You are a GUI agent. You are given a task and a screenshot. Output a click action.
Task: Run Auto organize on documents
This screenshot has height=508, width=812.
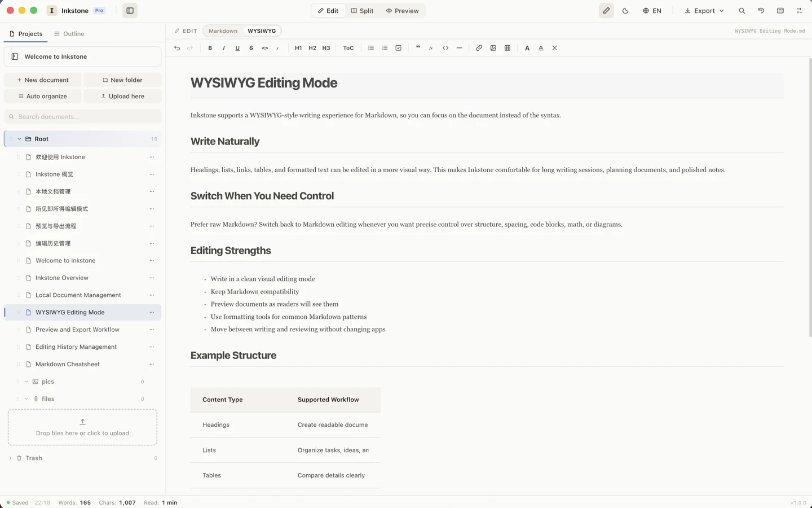point(43,97)
